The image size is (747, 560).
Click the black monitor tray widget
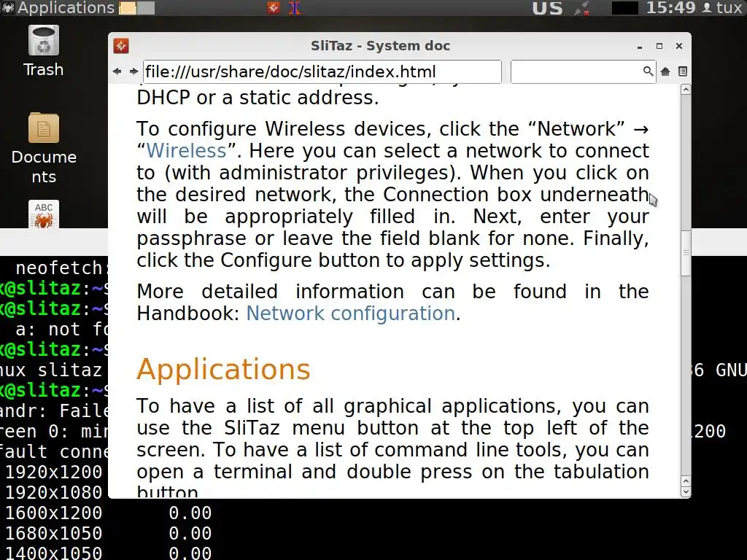point(624,8)
